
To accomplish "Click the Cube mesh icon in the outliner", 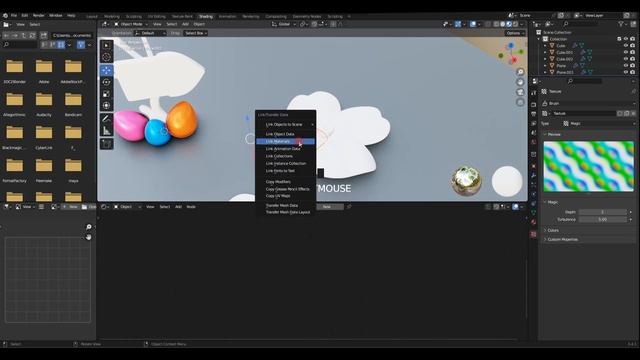I will pyautogui.click(x=552, y=46).
